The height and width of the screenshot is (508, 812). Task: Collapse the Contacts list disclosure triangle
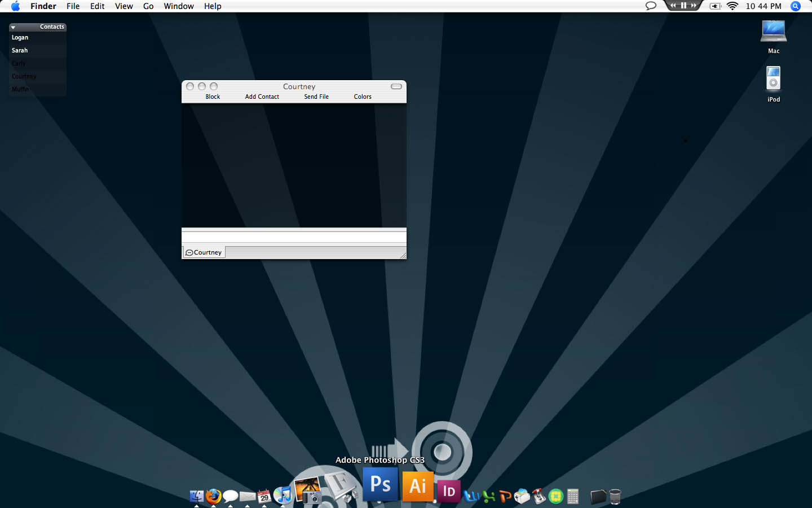click(x=13, y=27)
